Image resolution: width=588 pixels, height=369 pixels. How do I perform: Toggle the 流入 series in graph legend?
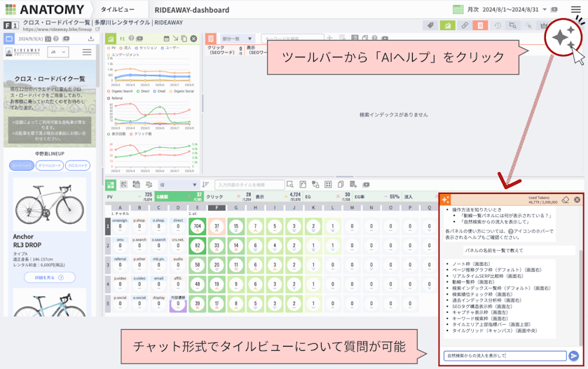[125, 48]
